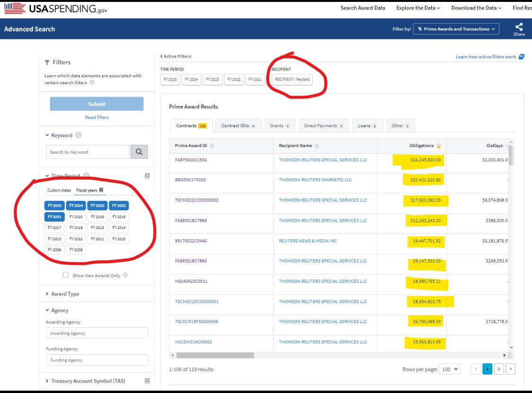Select FY 2019 fiscal year filter

click(97, 217)
